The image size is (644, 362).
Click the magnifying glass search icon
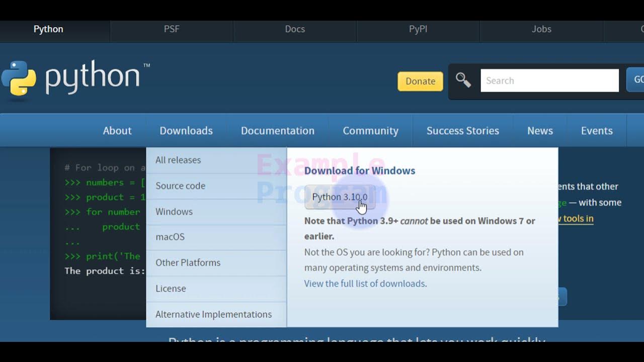[x=463, y=80]
